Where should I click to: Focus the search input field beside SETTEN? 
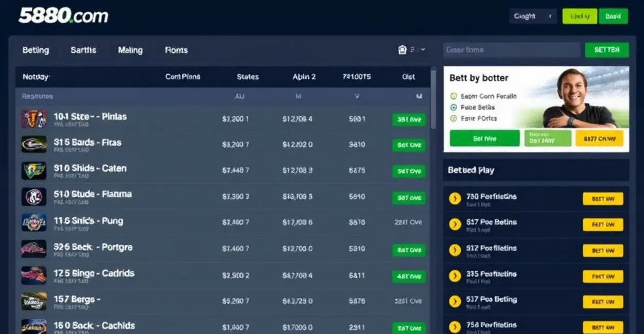pyautogui.click(x=512, y=50)
